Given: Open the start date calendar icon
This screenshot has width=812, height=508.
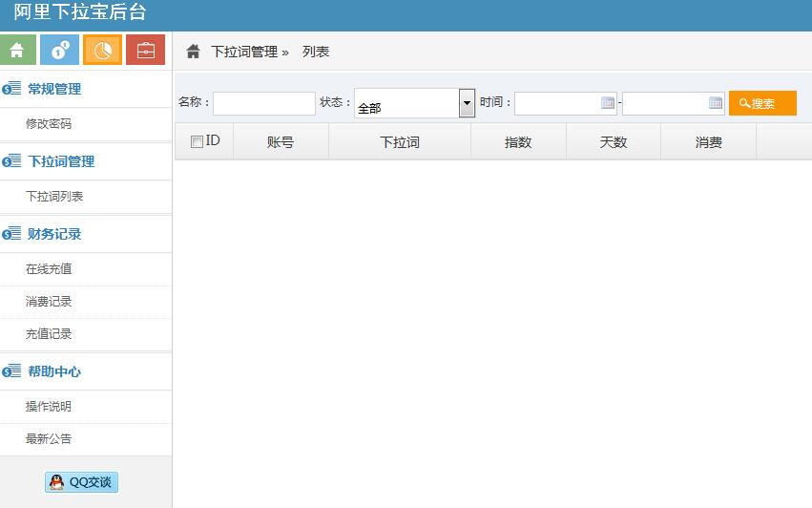Looking at the screenshot, I should [608, 103].
